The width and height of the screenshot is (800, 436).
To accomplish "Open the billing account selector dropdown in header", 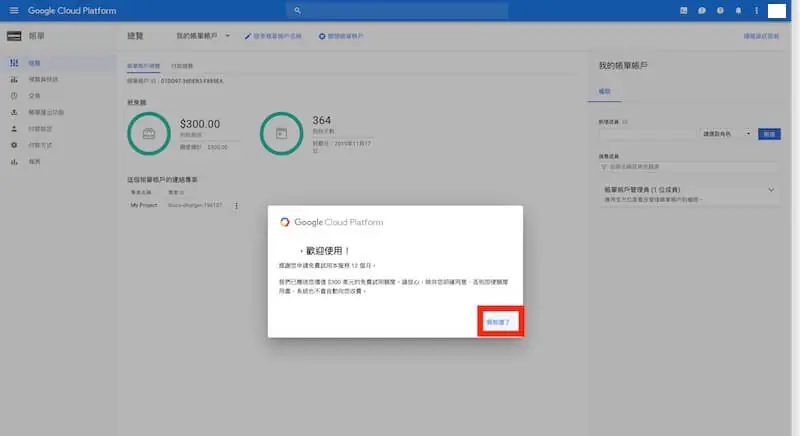I will [203, 36].
